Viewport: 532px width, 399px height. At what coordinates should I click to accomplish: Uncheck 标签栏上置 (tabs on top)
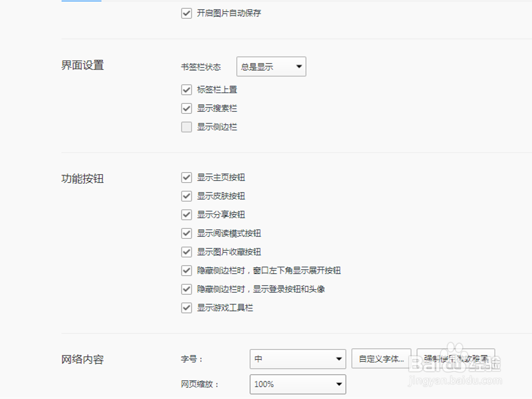[186, 89]
